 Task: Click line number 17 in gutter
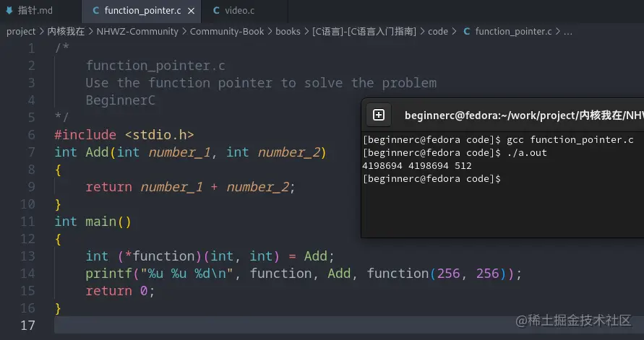27,326
